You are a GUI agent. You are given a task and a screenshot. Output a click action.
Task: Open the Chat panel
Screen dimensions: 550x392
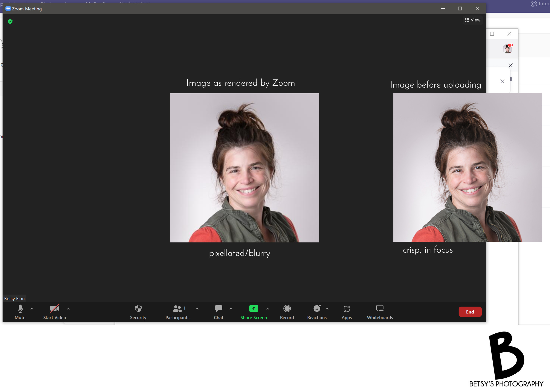[x=218, y=312]
